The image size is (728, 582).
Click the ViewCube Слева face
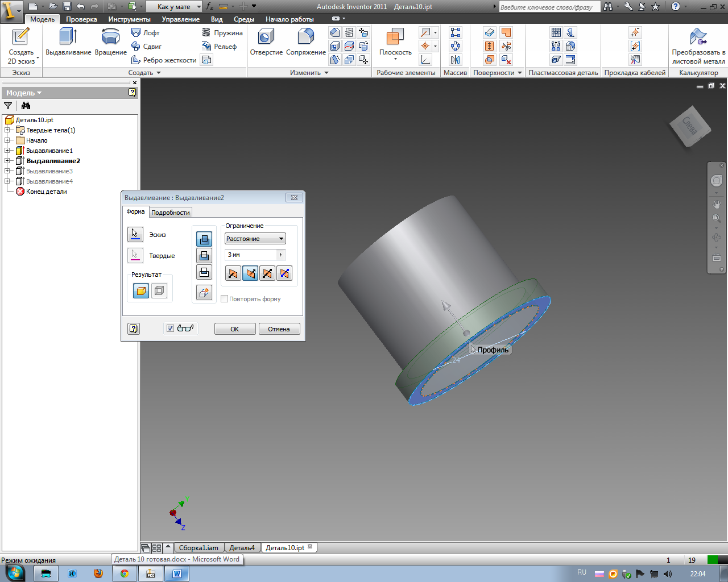tap(690, 126)
